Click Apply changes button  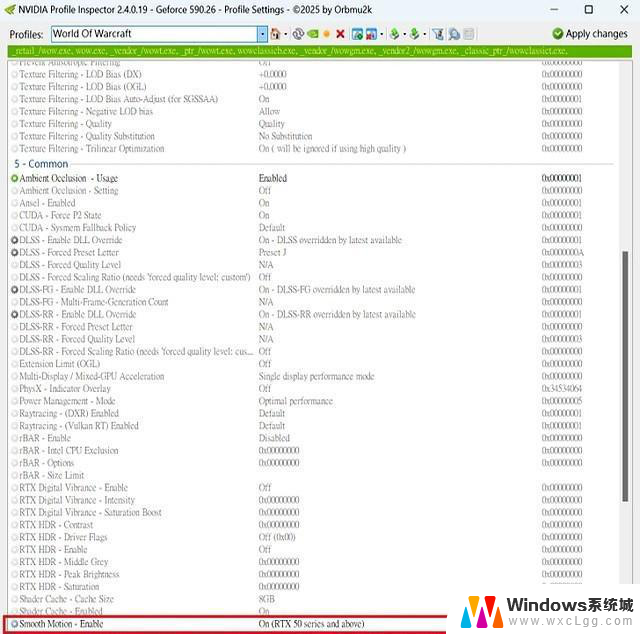590,34
